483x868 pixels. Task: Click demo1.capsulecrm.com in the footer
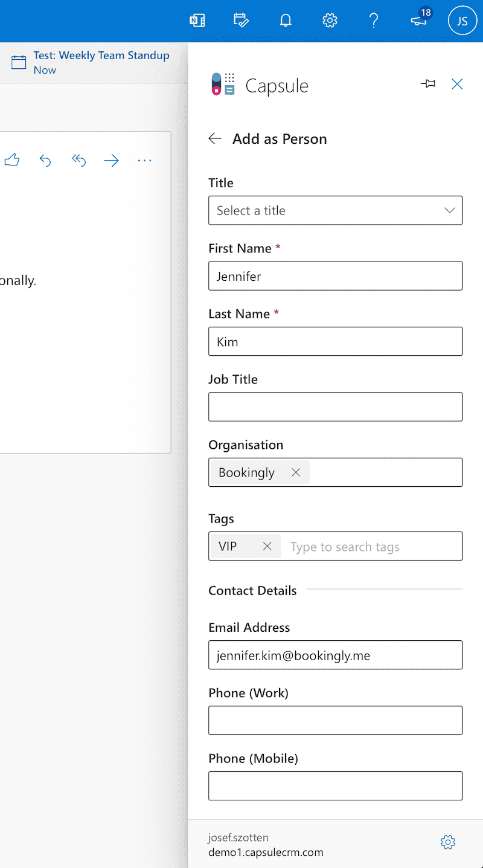pyautogui.click(x=266, y=853)
